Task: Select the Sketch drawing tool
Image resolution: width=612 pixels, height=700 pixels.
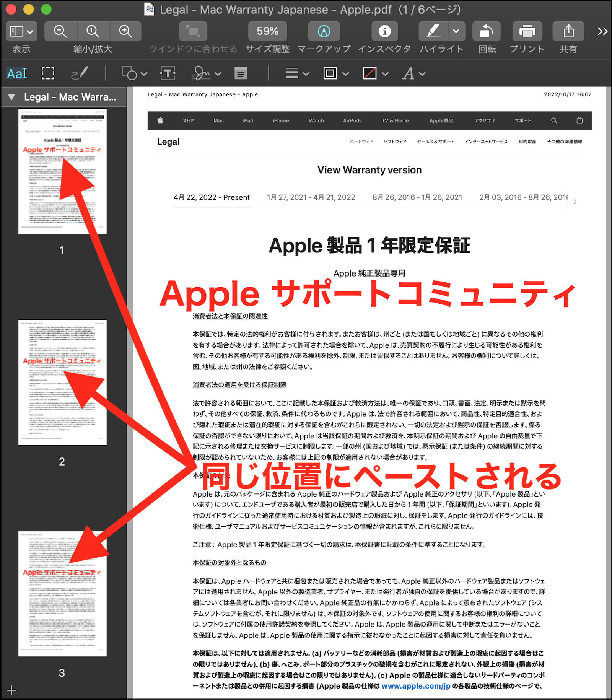Action: point(80,73)
